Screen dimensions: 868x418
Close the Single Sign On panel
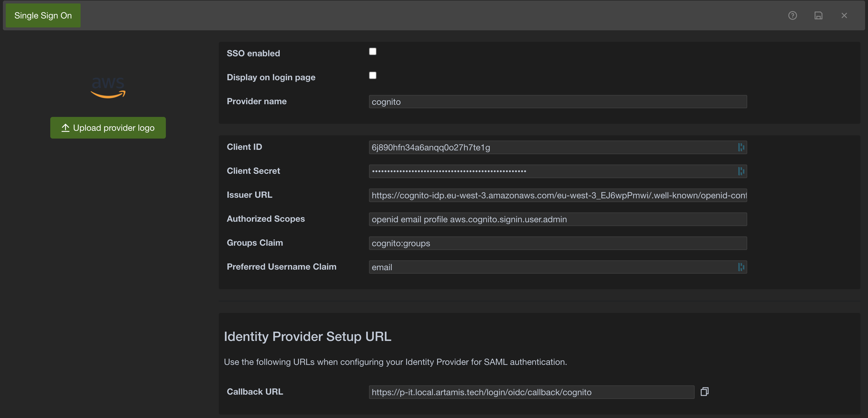coord(844,16)
